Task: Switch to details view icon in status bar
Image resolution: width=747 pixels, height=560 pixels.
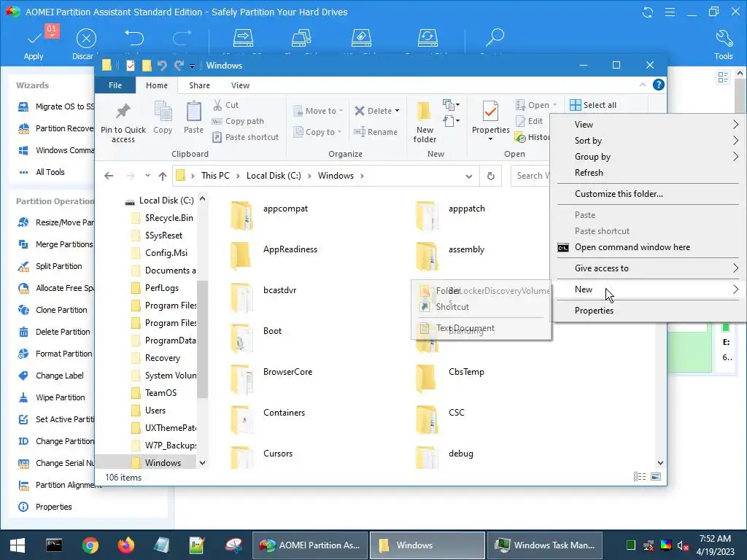Action: [x=640, y=477]
